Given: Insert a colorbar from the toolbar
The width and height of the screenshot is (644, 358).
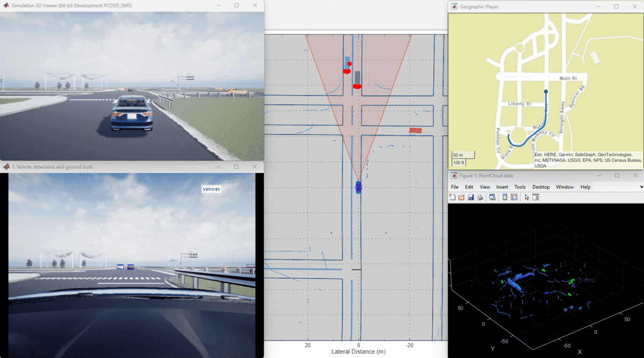Looking at the screenshot, I should click(x=504, y=197).
